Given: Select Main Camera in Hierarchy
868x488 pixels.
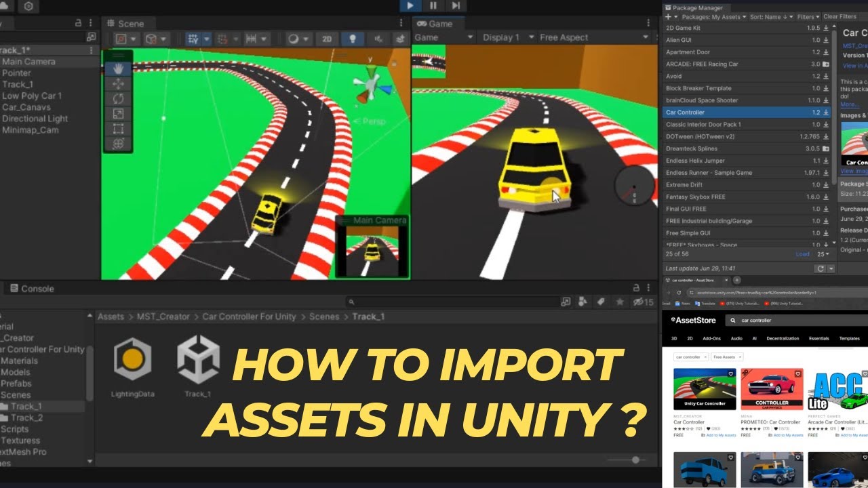Looking at the screenshot, I should [28, 62].
